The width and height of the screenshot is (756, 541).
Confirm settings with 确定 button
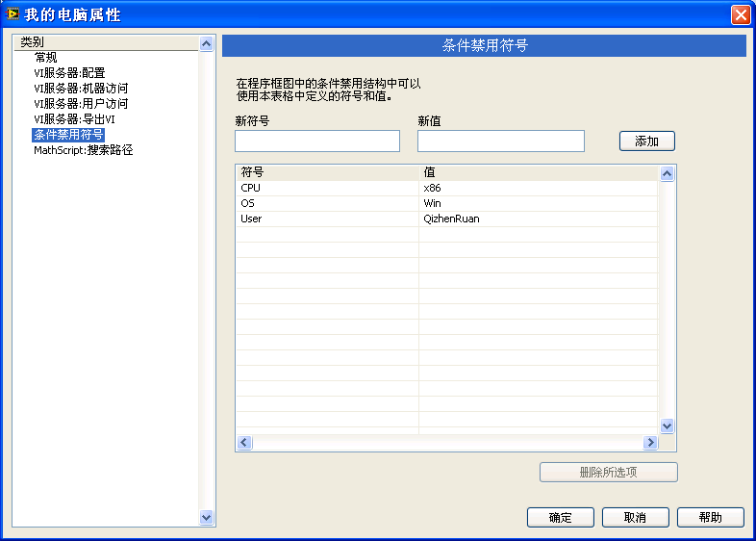point(560,518)
